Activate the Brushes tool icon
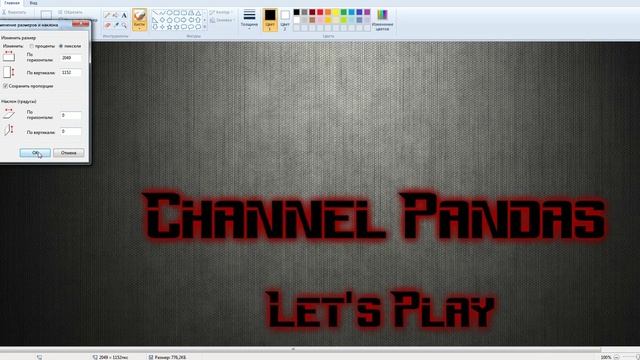The image size is (640, 360). click(x=140, y=16)
